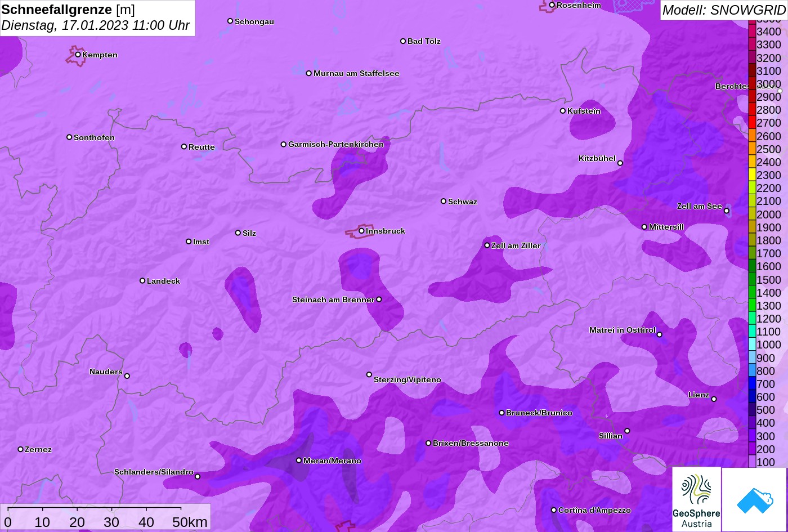
Task: Click the Sillian marker dot
Action: [627, 431]
